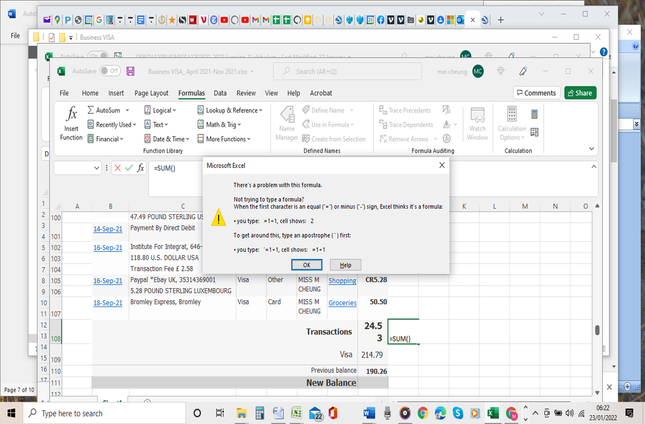Click Trace Dependents
Viewport: 645px width, 424px height.
(406, 125)
